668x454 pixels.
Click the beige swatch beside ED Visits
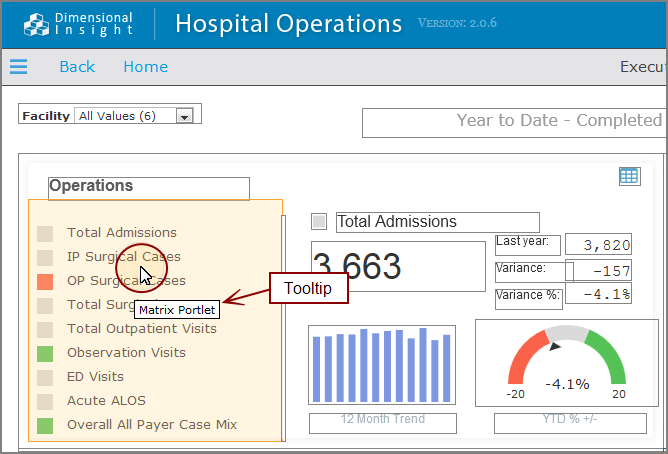coord(45,378)
